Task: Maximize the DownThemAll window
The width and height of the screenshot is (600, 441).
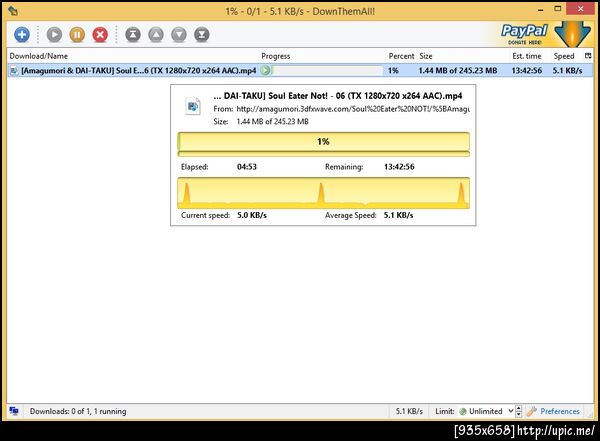Action: click(x=558, y=9)
